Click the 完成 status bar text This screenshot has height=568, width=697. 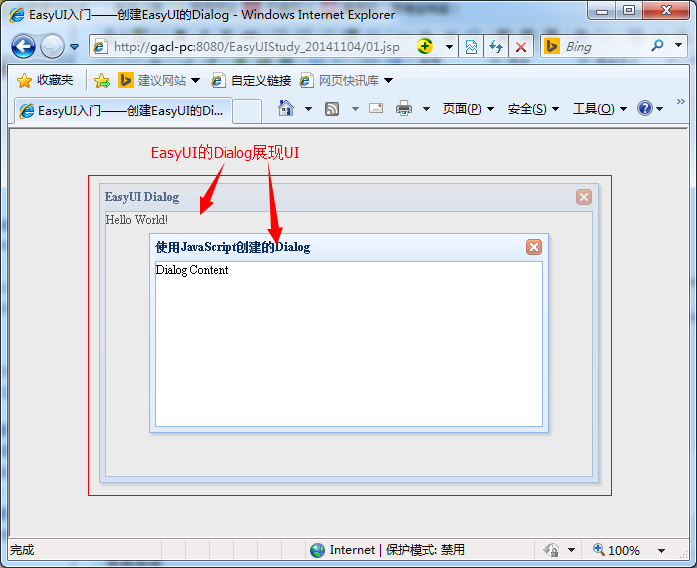22,550
